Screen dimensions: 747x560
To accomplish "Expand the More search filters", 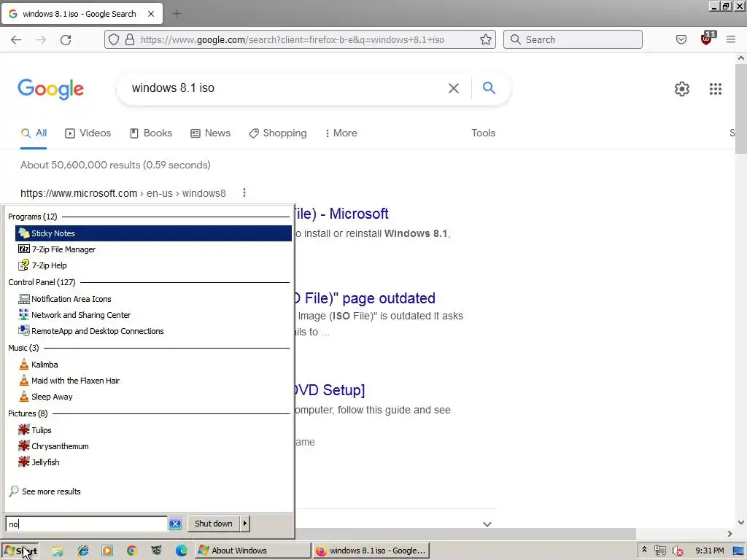I will (341, 133).
